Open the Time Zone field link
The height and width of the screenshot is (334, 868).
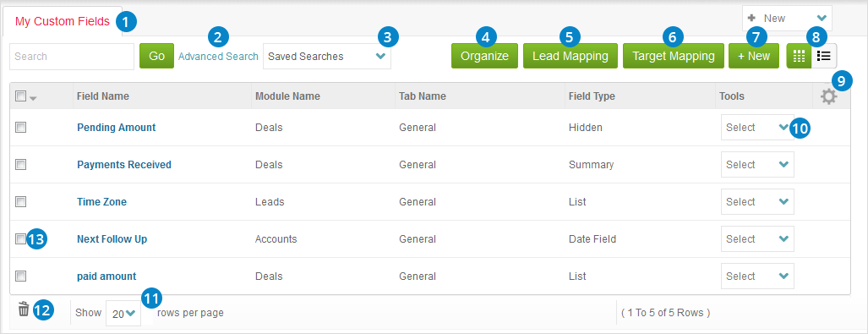(102, 201)
